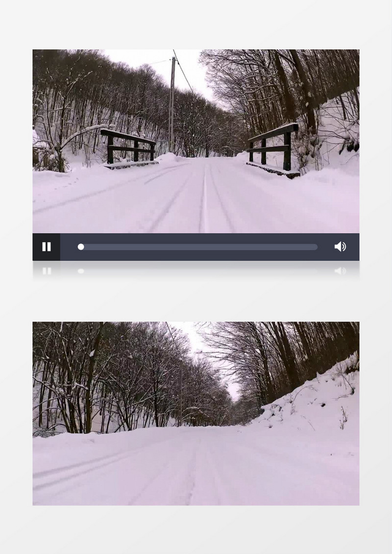This screenshot has height=554, width=392.
Task: Select the thin pole in the bottom frame
Action: tap(180, 392)
